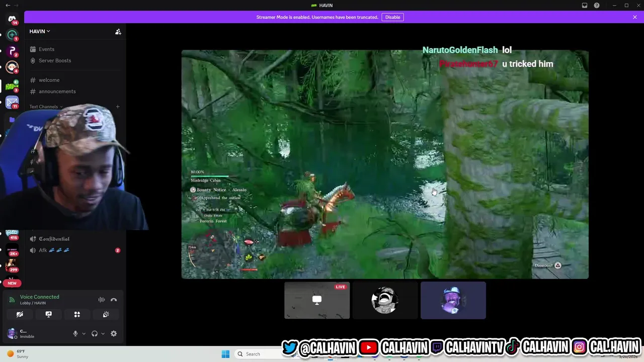Jump to NEW unread servers pill

coord(12,283)
